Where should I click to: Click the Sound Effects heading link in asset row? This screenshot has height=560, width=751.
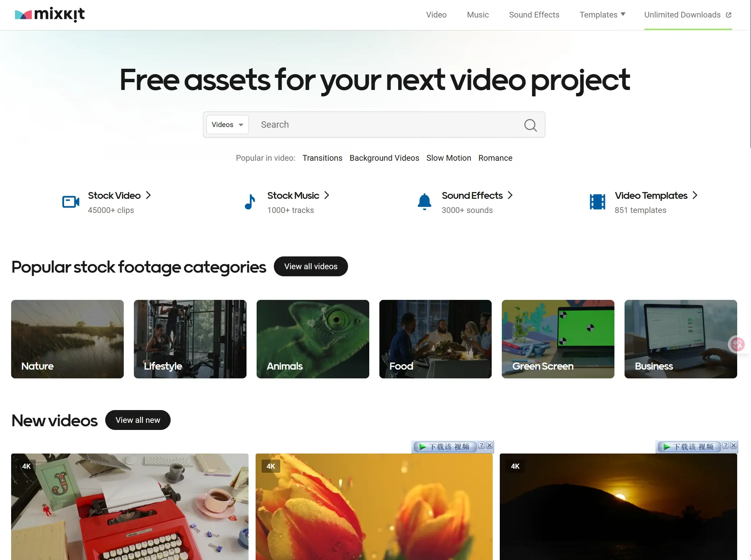(x=472, y=195)
